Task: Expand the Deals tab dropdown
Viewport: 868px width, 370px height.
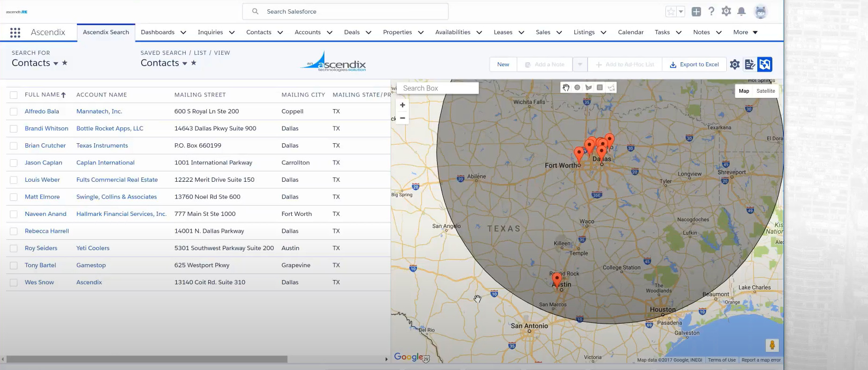Action: (369, 32)
